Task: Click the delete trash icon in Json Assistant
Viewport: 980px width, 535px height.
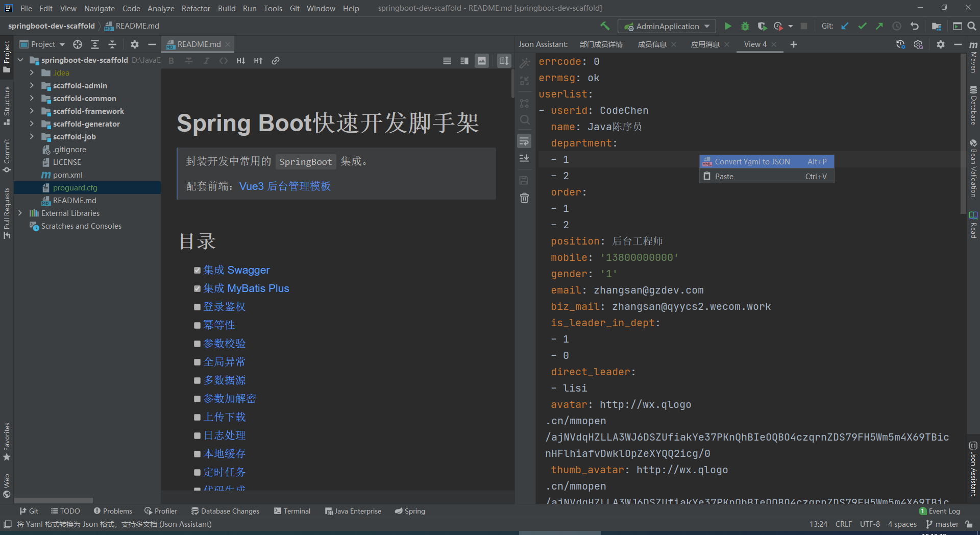Action: 524,198
